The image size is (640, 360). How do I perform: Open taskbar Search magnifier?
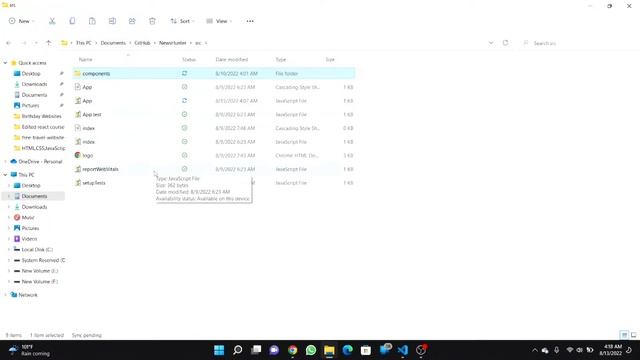(238, 350)
